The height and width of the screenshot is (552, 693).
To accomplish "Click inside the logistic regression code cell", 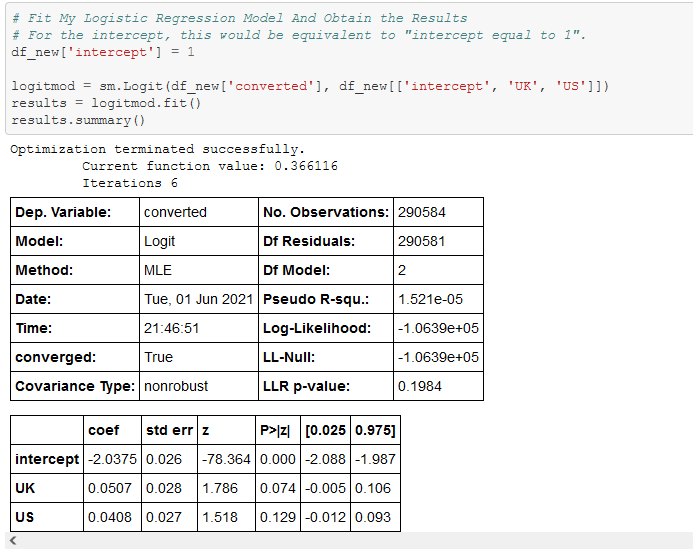I will coord(349,69).
